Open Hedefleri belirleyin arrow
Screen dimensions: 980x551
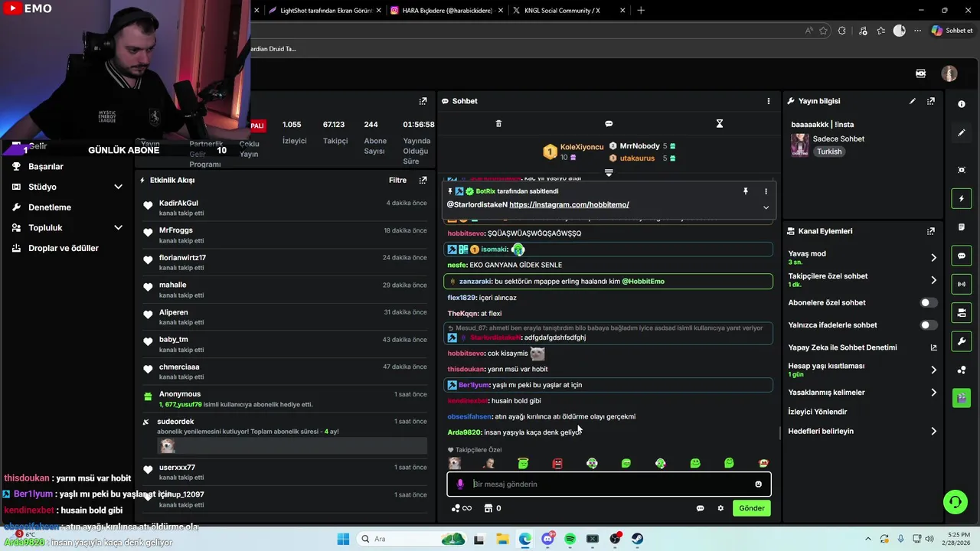[933, 432]
